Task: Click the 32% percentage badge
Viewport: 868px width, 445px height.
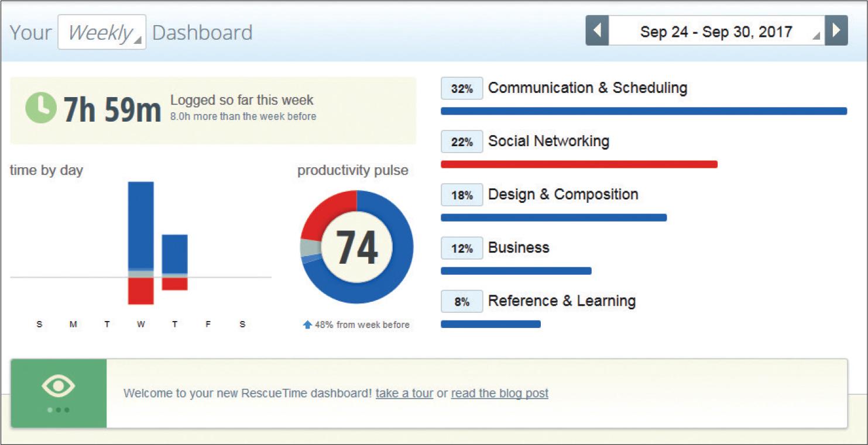Action: click(462, 89)
